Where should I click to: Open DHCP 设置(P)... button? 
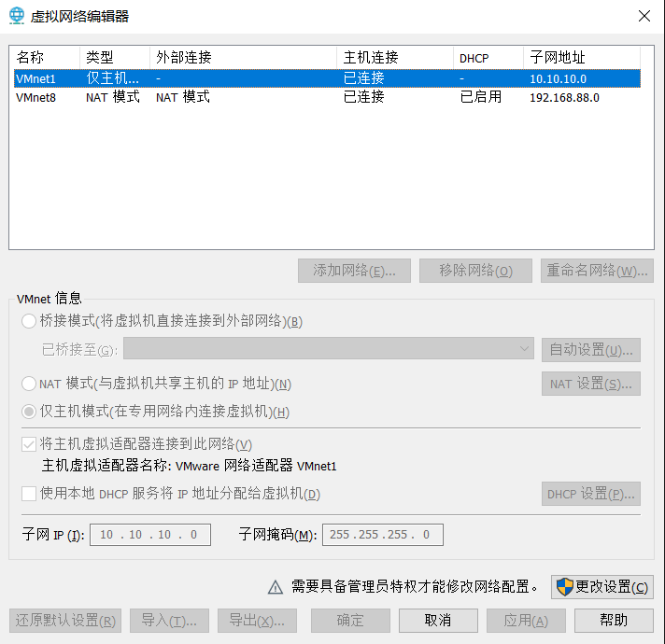[591, 494]
